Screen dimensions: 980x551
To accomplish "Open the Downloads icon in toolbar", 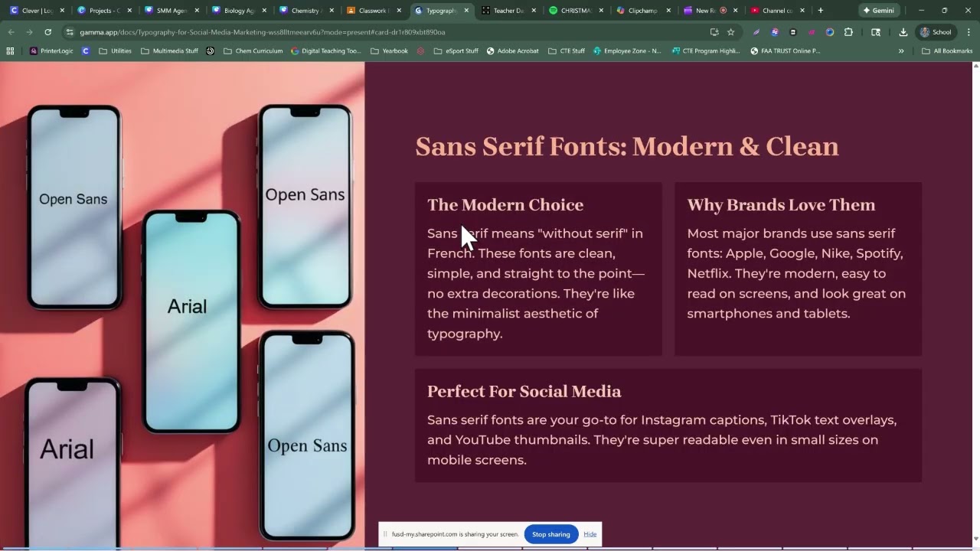I will pos(903,32).
